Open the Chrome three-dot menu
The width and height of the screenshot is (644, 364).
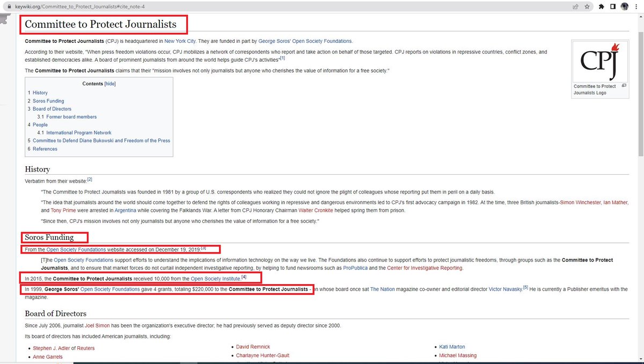click(636, 6)
